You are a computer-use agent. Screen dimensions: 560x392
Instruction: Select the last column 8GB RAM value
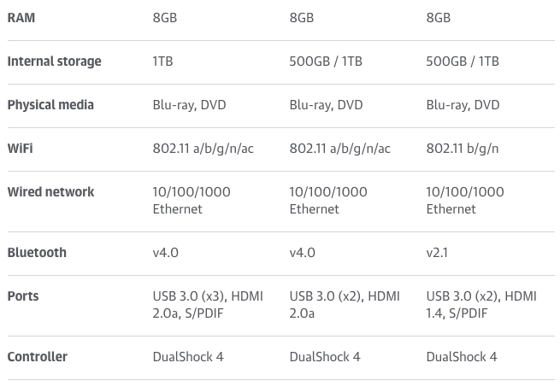[439, 18]
